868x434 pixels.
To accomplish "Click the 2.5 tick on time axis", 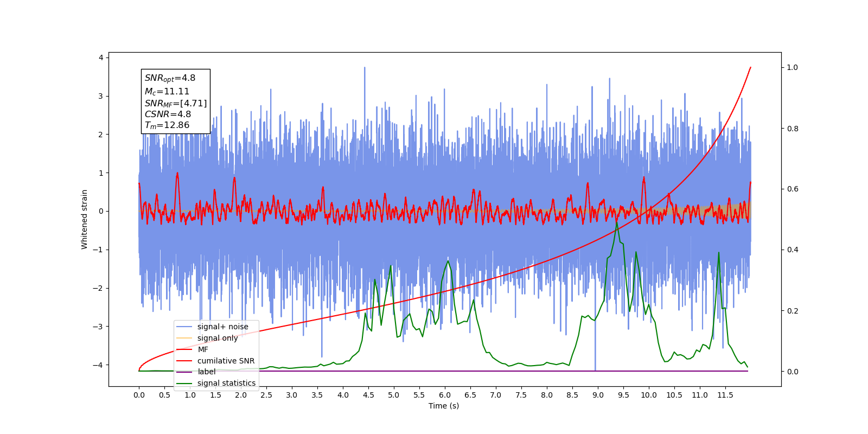I will pos(266,395).
